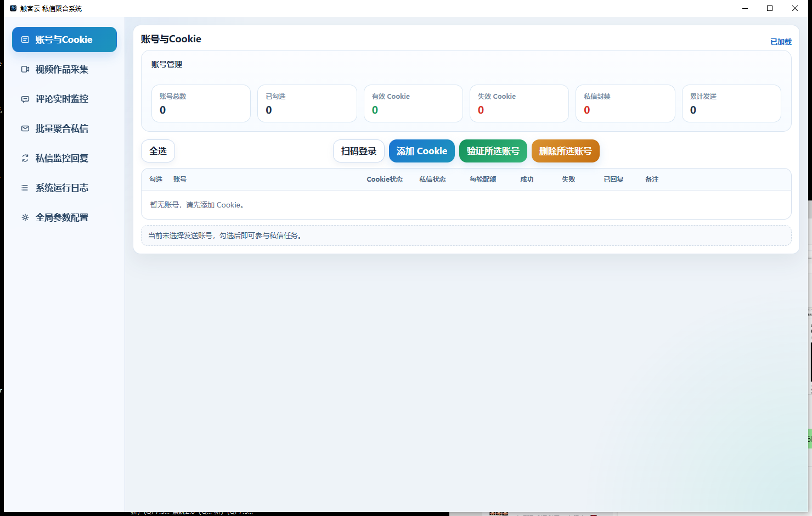The width and height of the screenshot is (812, 516).
Task: Click the 扫码登录 button
Action: pos(359,151)
